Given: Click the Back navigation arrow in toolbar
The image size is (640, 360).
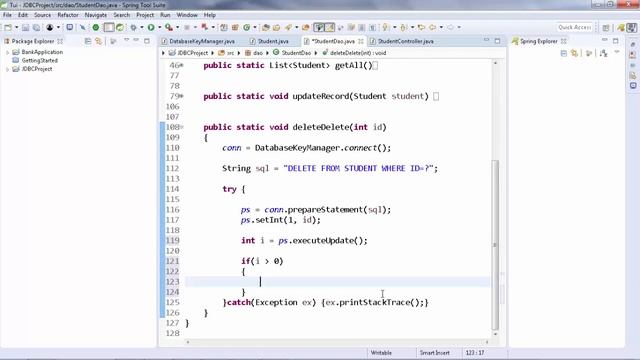Looking at the screenshot, I should 433,27.
